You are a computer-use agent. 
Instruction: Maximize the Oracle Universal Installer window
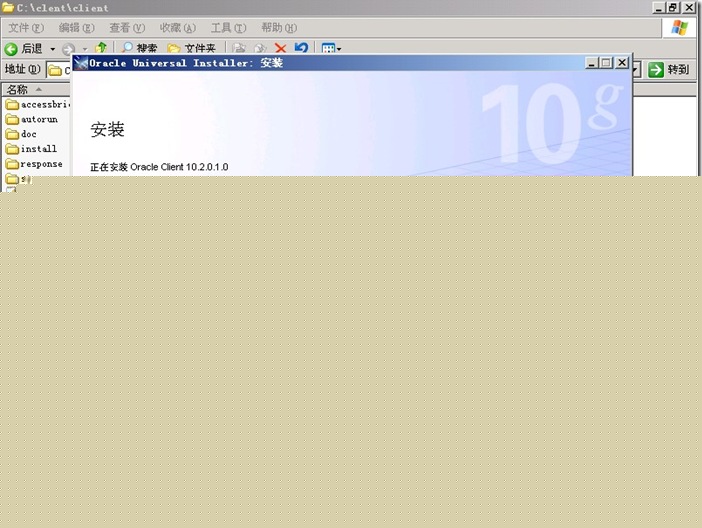coord(606,63)
